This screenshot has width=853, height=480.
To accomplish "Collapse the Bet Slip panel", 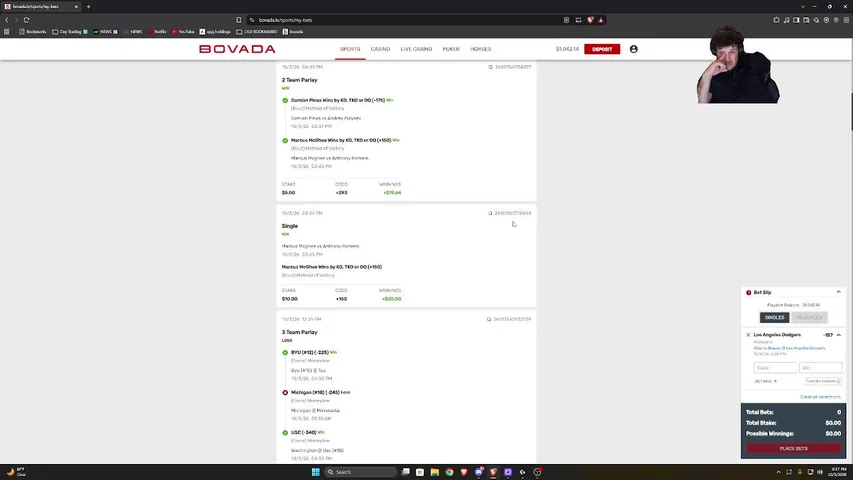I will [838, 292].
